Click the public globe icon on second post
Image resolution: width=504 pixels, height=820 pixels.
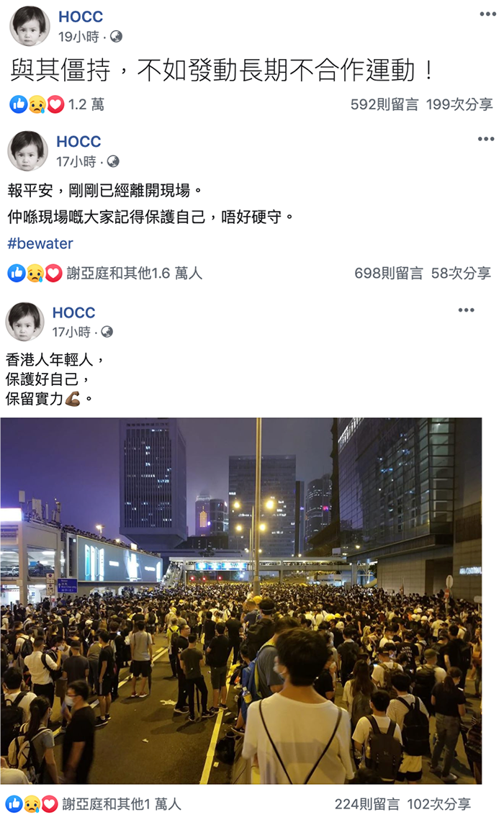pyautogui.click(x=113, y=161)
